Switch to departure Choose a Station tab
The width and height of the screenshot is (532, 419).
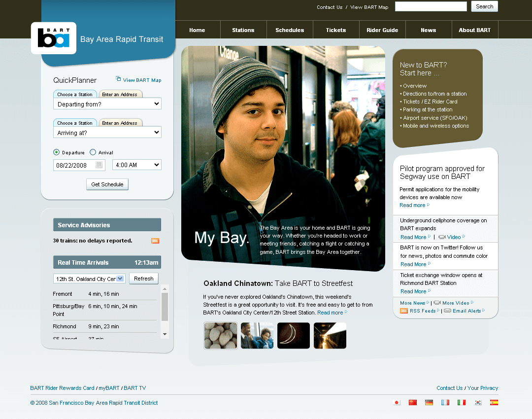75,94
